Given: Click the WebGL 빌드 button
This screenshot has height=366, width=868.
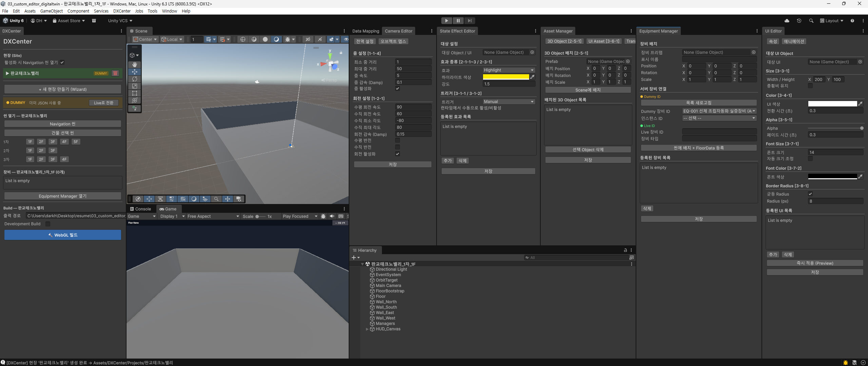Looking at the screenshot, I should click(62, 235).
